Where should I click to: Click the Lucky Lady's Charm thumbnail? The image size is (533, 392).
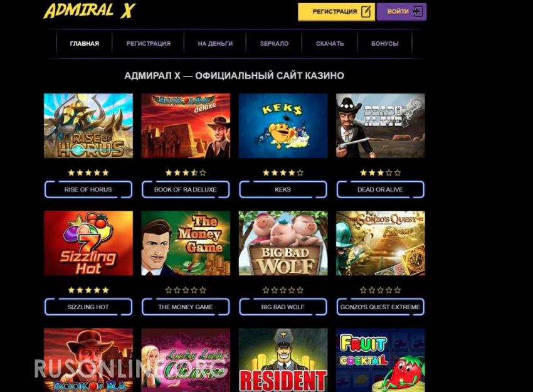186,360
